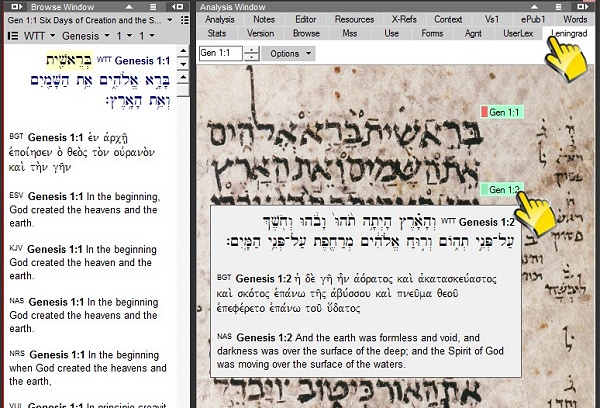Click the NAS Genesis 1:1 reference in Browse Window
This screenshot has height=408, width=600.
pyautogui.click(x=56, y=302)
